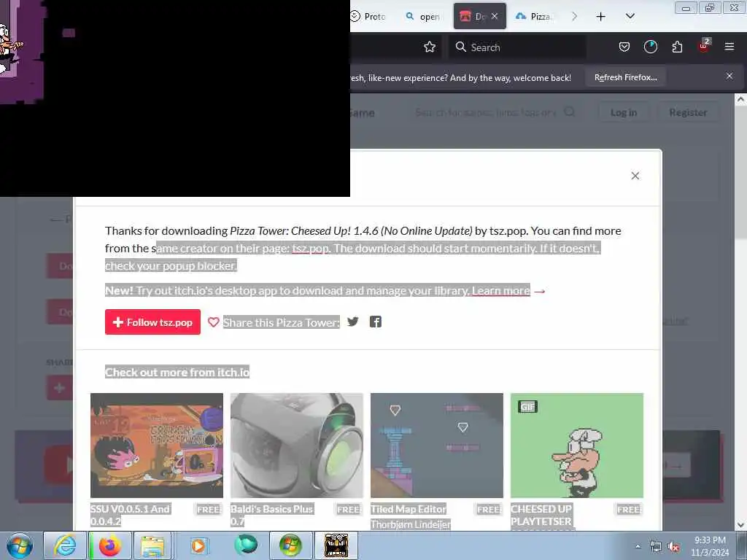Viewport: 747px width, 560px height.
Task: Share on Twitter icon
Action: pos(353,322)
